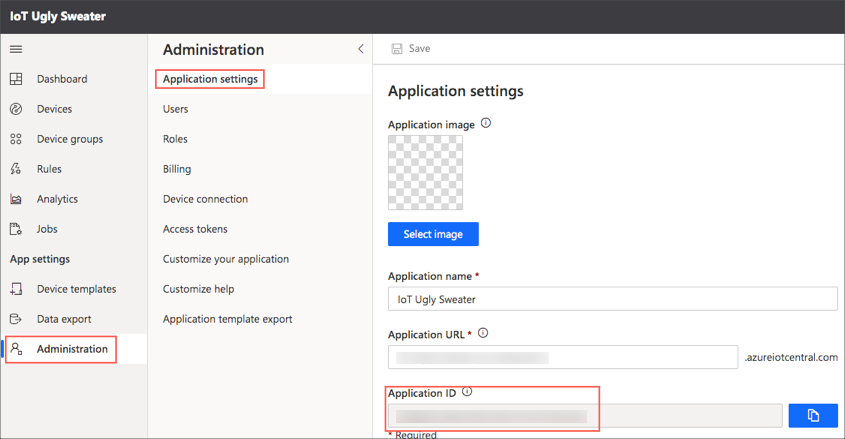845x439 pixels.
Task: Collapse the Administration panel chevron
Action: tap(361, 49)
